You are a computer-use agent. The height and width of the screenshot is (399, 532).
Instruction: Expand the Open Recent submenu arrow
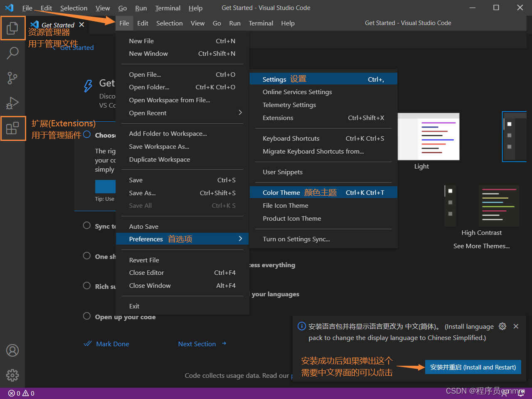[x=240, y=113]
